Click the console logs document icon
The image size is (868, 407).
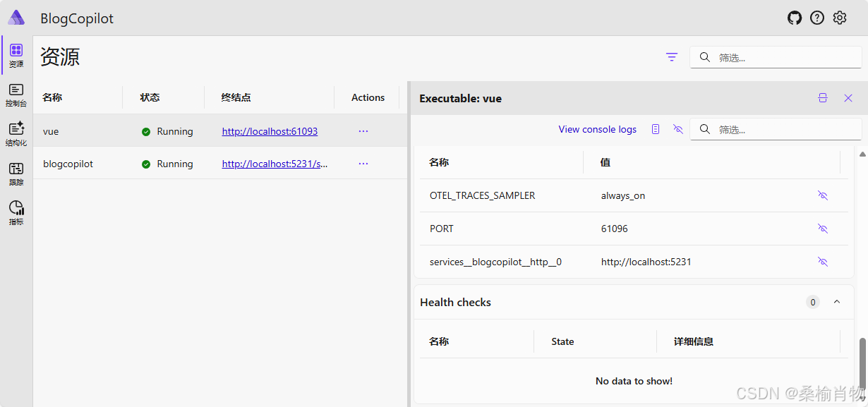(x=656, y=129)
